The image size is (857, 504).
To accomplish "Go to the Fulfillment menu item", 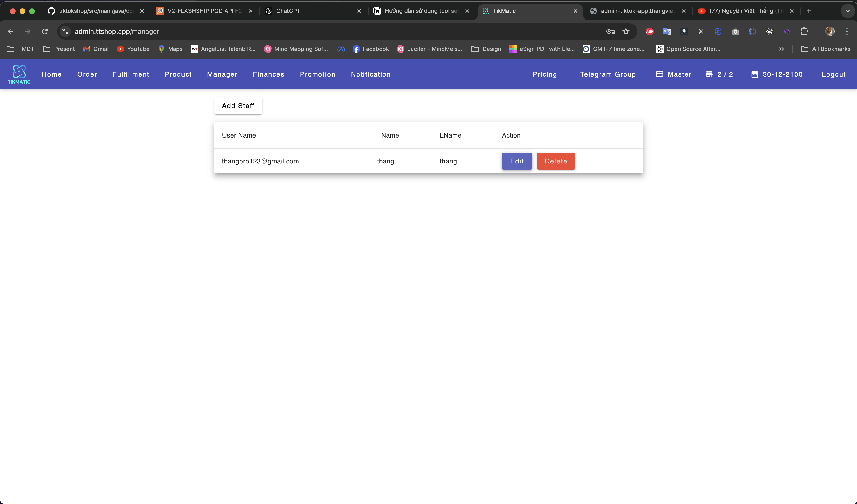I will pos(131,74).
